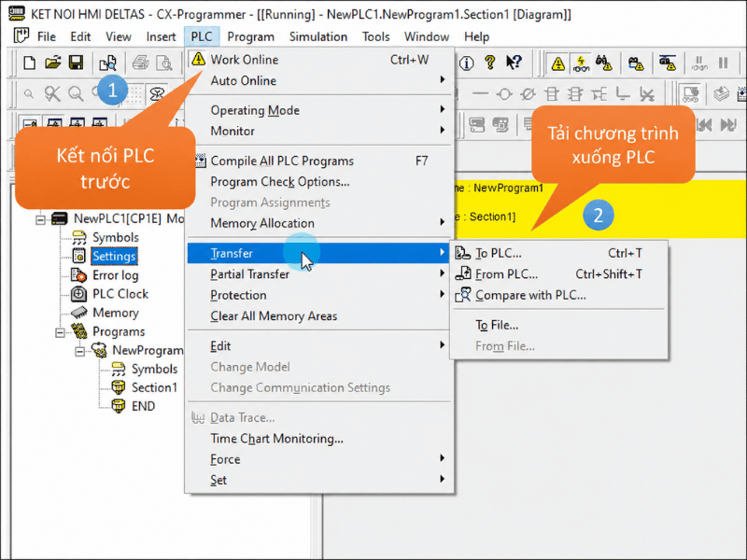This screenshot has width=747, height=560.
Task: Click the New PLC Instruction box icon
Action: 551,94
